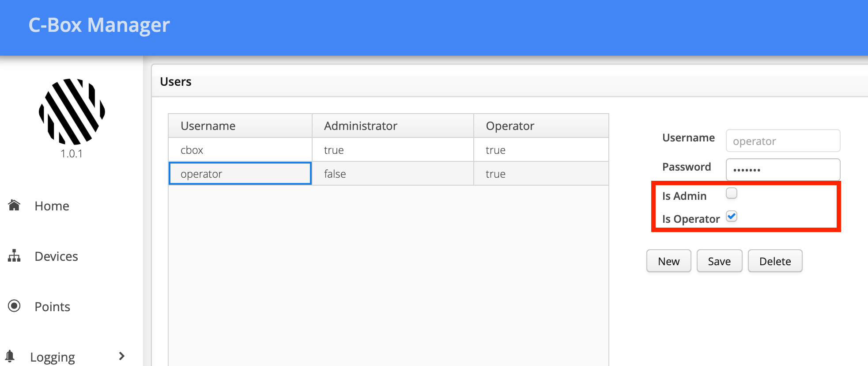Click the Logging bell icon
Viewport: 868px width, 366px height.
tap(10, 356)
